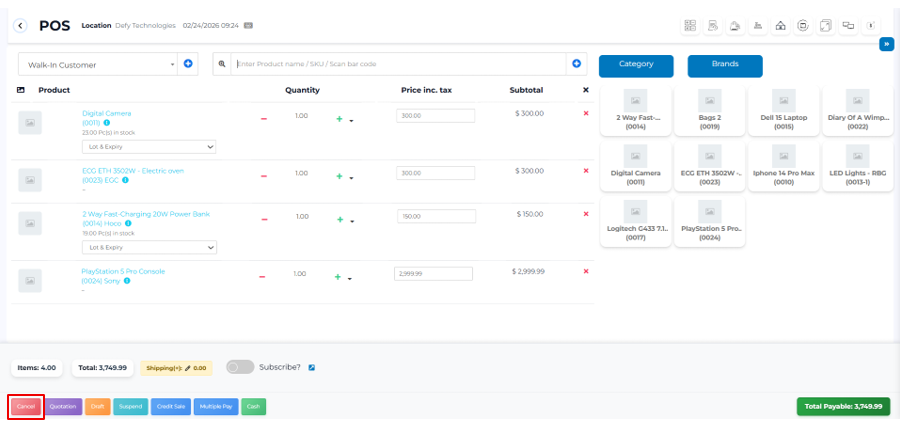Click the product name search field
The height and width of the screenshot is (421, 900).
pos(400,64)
